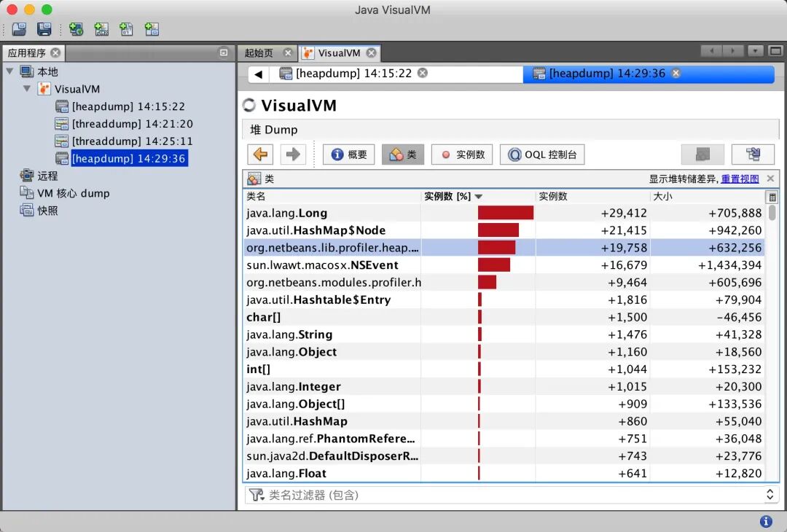
Task: Sort by 大小 column header
Action: point(707,196)
